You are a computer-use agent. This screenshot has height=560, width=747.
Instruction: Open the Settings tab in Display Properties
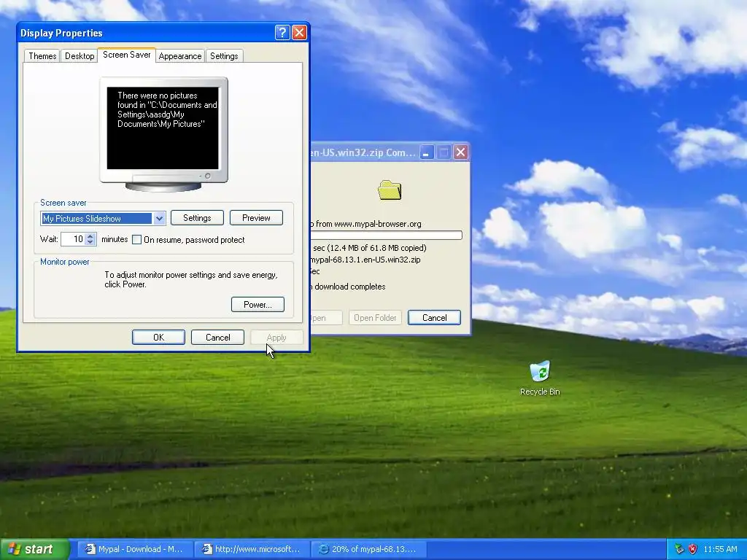224,56
